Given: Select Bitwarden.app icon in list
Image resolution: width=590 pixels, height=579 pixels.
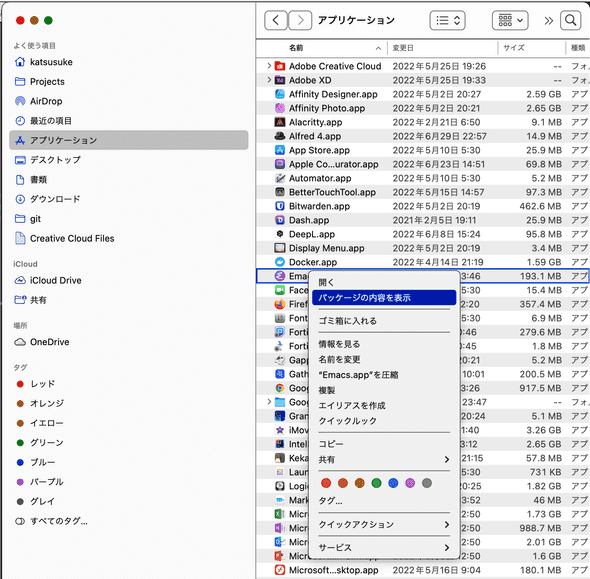Looking at the screenshot, I should (x=280, y=206).
